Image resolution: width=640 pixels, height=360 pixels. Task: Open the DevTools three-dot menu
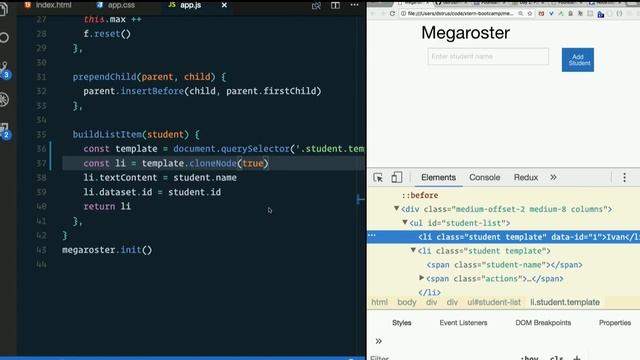coord(624,177)
